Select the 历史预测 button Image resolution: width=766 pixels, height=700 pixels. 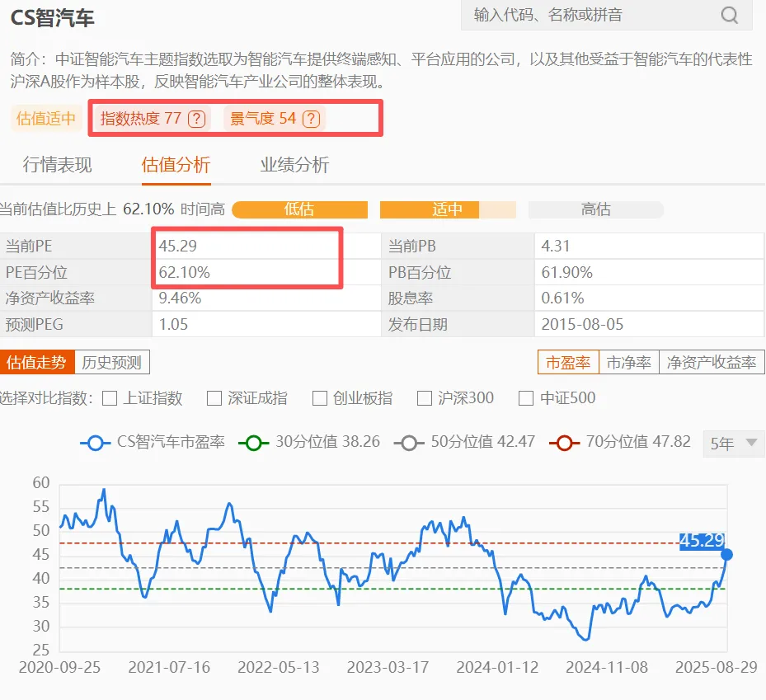pyautogui.click(x=112, y=362)
